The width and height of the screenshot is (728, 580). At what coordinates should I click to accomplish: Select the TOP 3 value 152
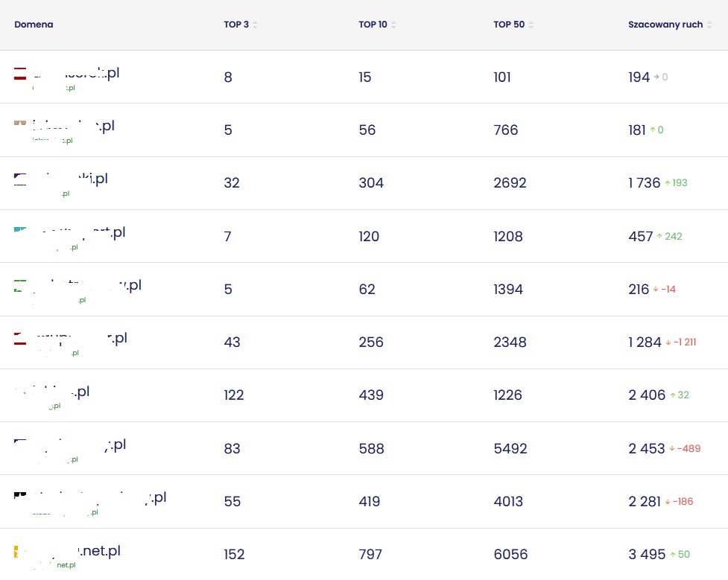(234, 555)
